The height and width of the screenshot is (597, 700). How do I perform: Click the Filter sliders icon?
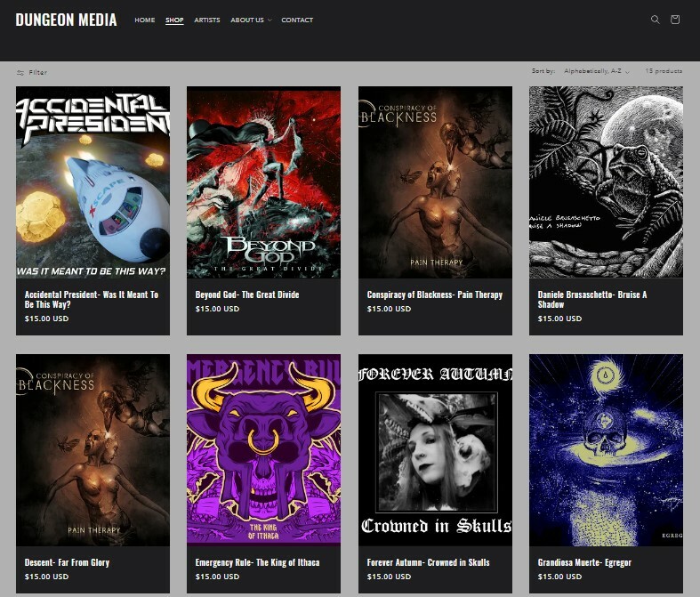point(20,73)
